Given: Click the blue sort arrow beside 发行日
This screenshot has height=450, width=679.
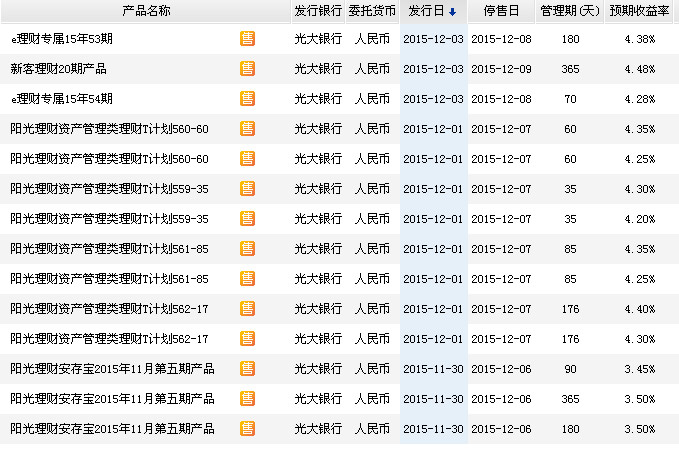Looking at the screenshot, I should 453,12.
